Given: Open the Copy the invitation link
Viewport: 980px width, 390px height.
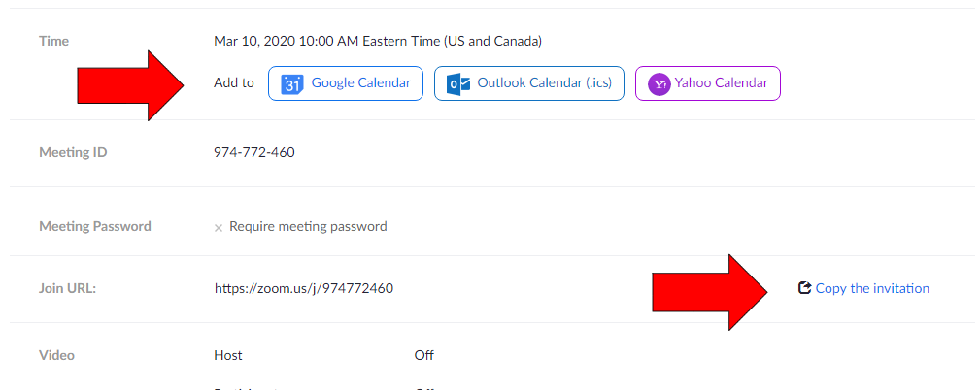Looking at the screenshot, I should coord(872,288).
